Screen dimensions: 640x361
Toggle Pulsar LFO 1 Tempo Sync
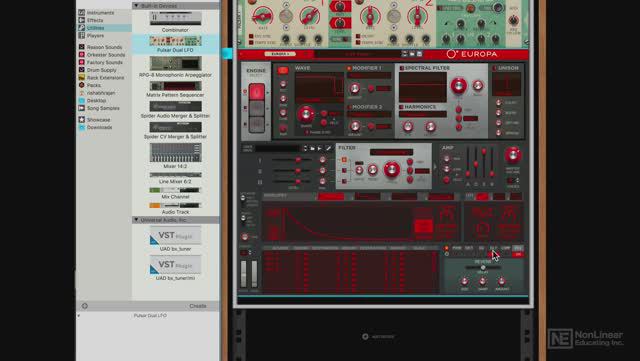tap(251, 42)
